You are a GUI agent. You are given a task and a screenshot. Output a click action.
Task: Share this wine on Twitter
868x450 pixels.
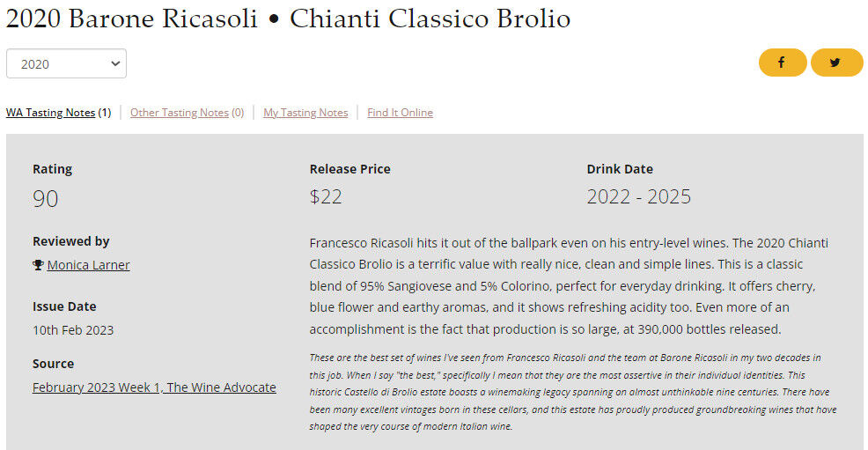pyautogui.click(x=835, y=63)
